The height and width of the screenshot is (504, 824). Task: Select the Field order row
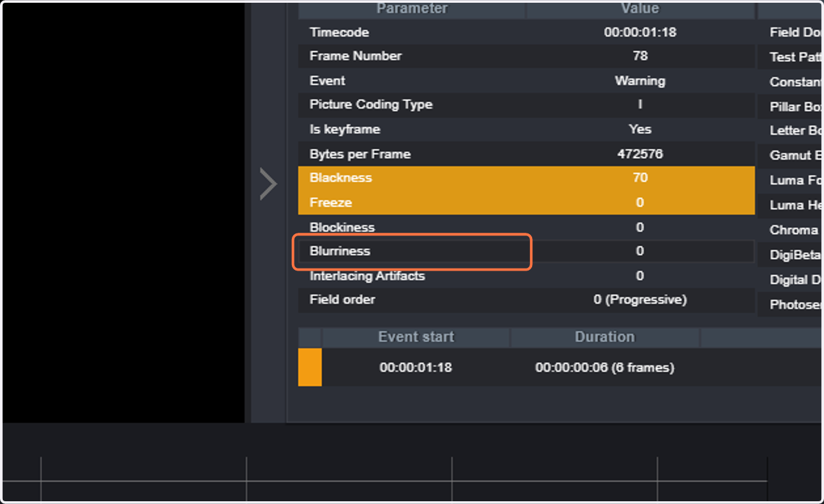(526, 300)
